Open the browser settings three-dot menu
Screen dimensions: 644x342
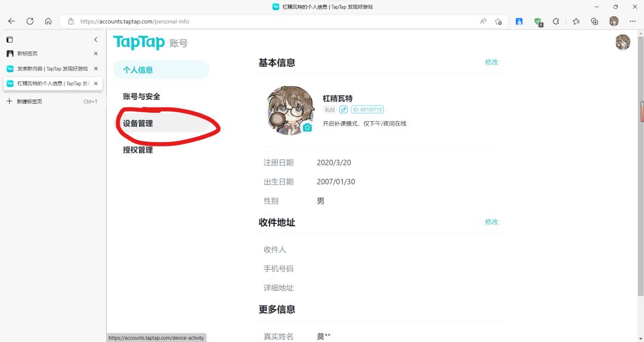[633, 21]
